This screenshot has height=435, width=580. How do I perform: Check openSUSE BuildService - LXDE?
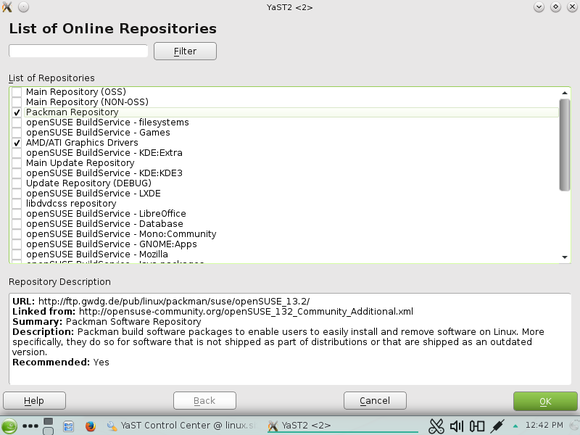[x=17, y=193]
